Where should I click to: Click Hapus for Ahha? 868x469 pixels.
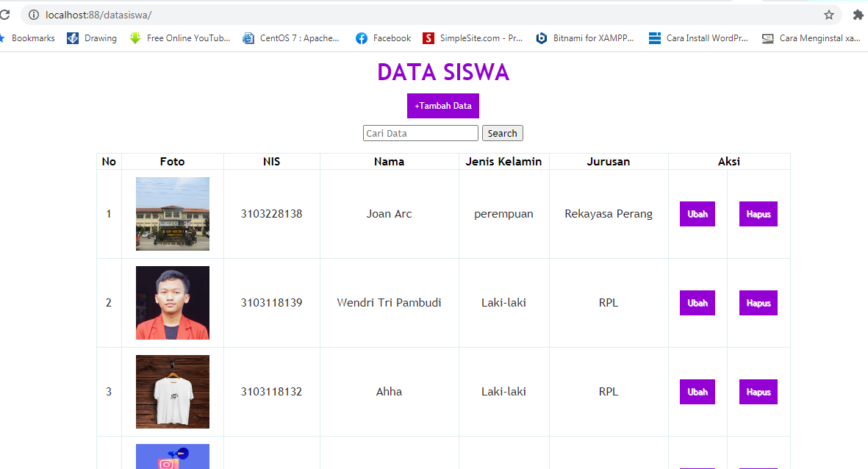pyautogui.click(x=758, y=392)
